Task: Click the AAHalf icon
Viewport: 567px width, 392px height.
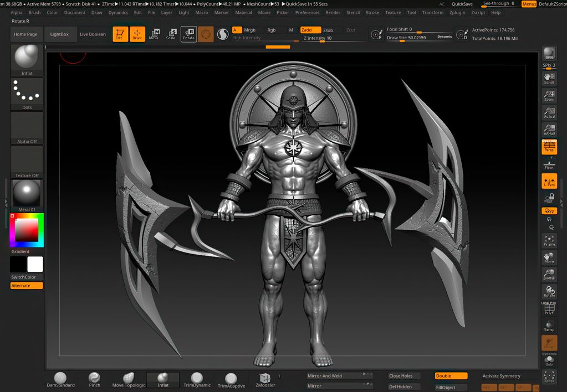Action: (549, 130)
